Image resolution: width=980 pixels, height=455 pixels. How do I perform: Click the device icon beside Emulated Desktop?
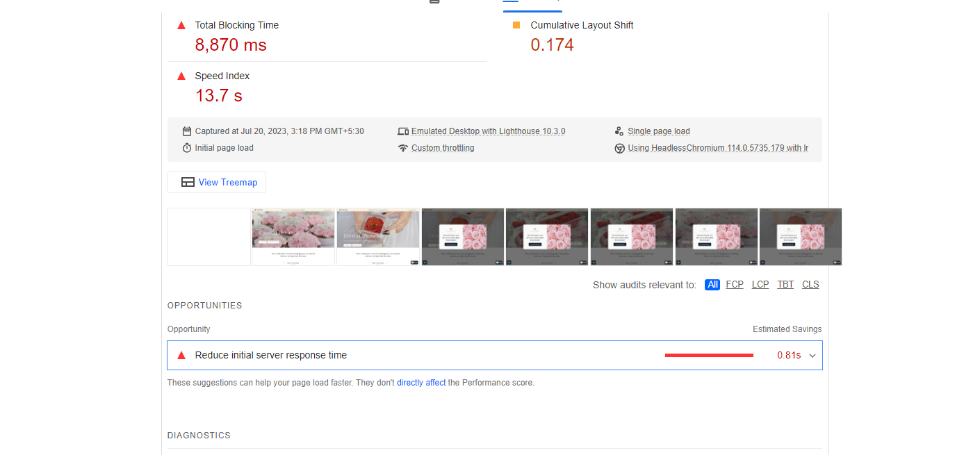click(x=403, y=131)
